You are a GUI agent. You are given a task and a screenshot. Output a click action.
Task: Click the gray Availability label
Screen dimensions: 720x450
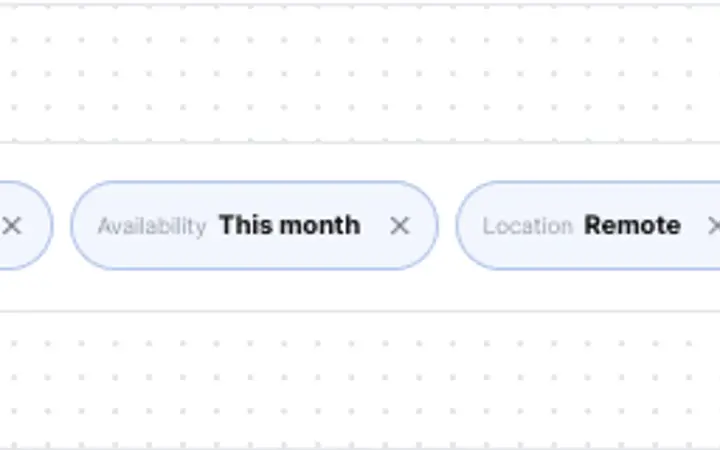(152, 226)
